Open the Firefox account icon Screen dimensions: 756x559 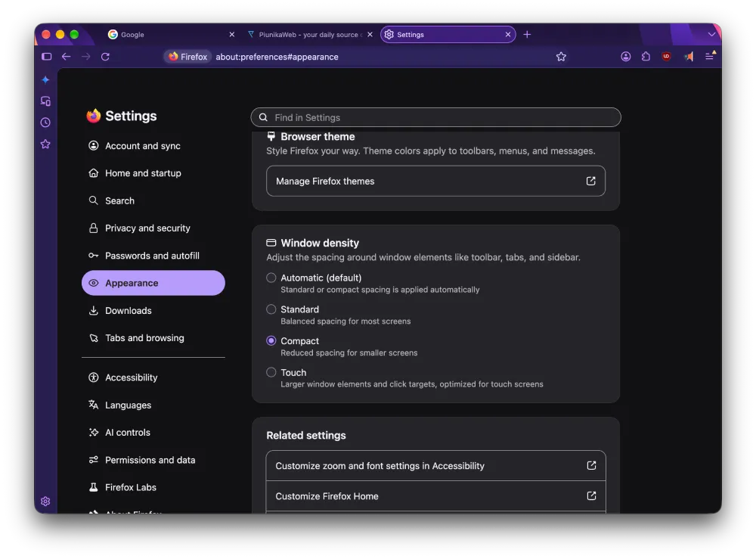[625, 57]
